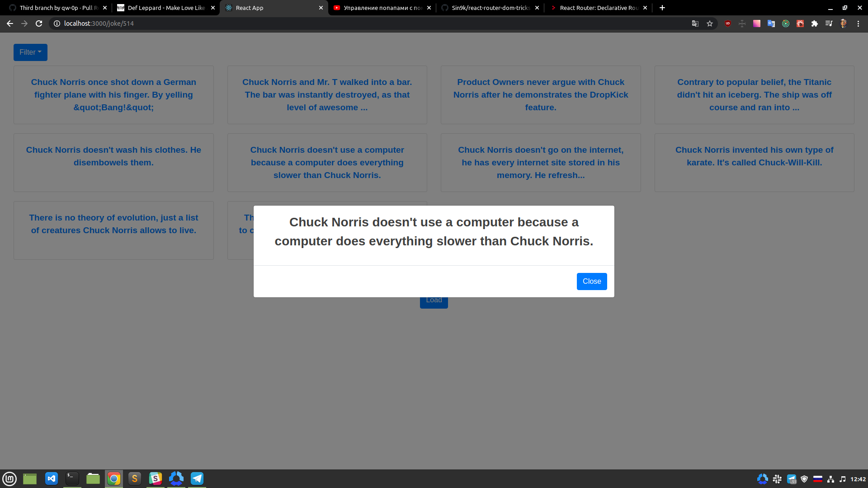
Task: Open Visual Studio Code from the taskbar
Action: coord(52,479)
